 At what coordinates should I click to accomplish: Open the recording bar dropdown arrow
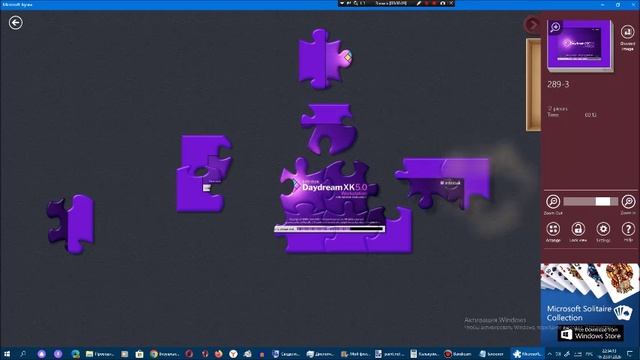342,3
